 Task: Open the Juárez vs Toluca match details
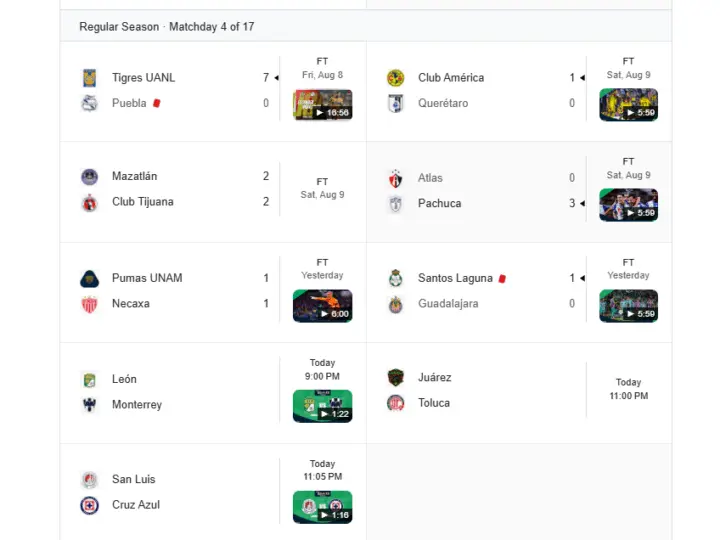pyautogui.click(x=519, y=393)
